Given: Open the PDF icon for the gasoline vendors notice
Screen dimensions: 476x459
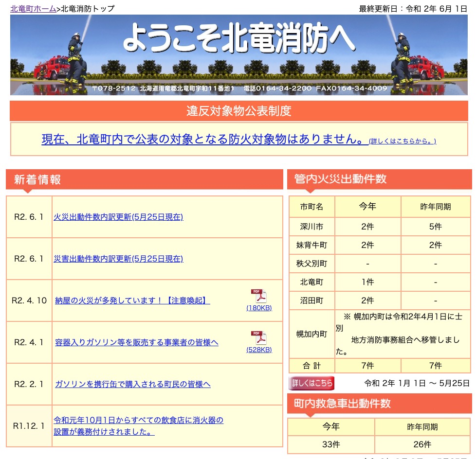Looking at the screenshot, I should tap(258, 338).
